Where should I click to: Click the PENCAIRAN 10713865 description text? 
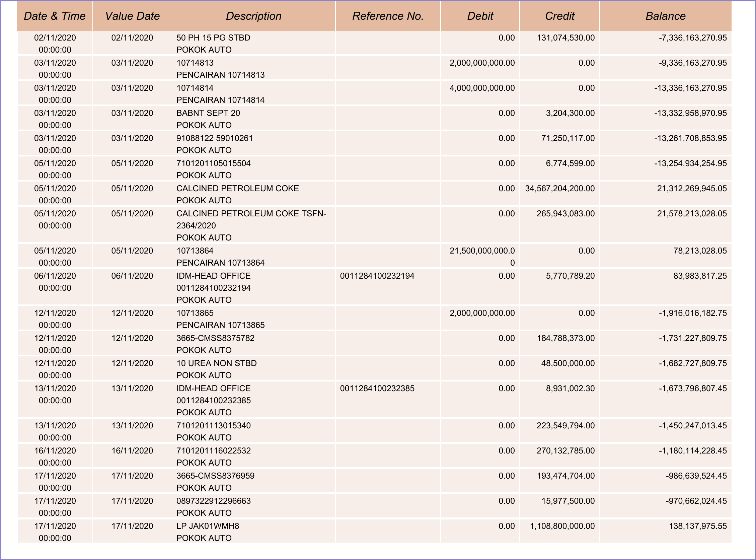tap(220, 325)
